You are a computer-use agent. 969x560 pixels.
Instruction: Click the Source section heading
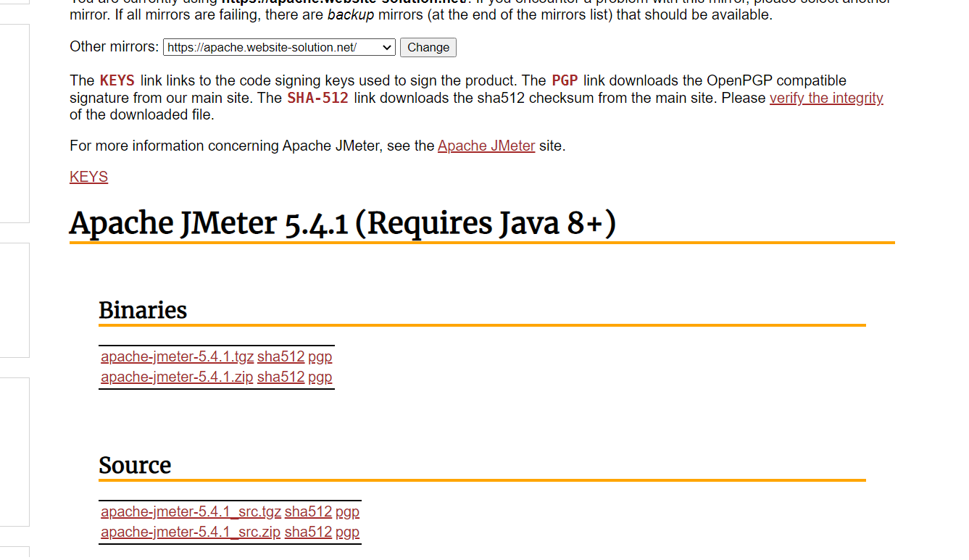(x=135, y=465)
